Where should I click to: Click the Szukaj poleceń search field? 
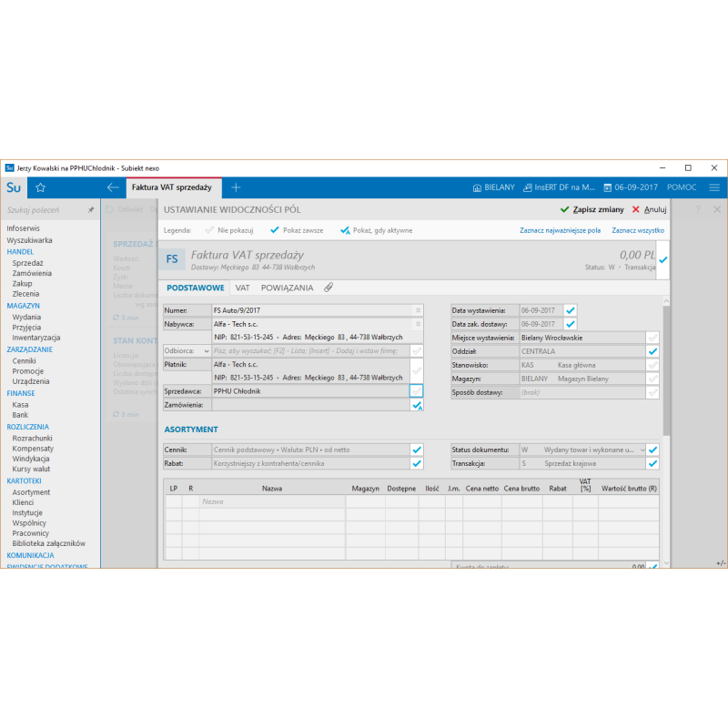45,210
